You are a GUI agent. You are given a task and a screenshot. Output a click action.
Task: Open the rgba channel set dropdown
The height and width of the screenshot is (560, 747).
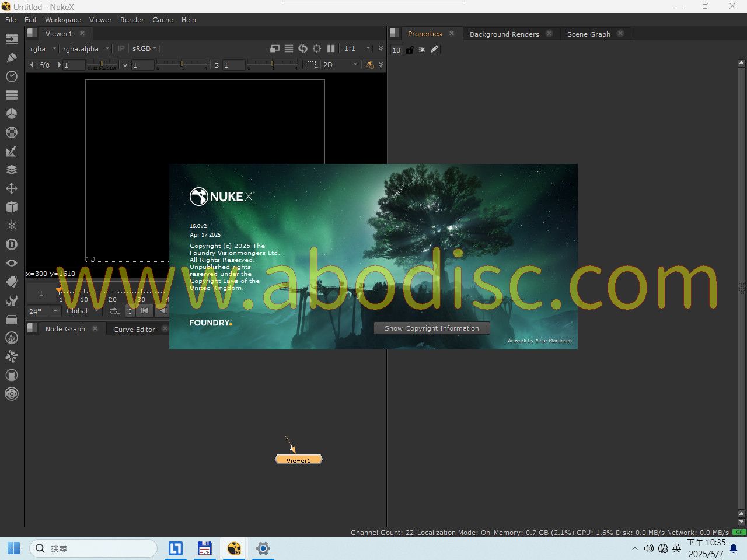point(43,48)
